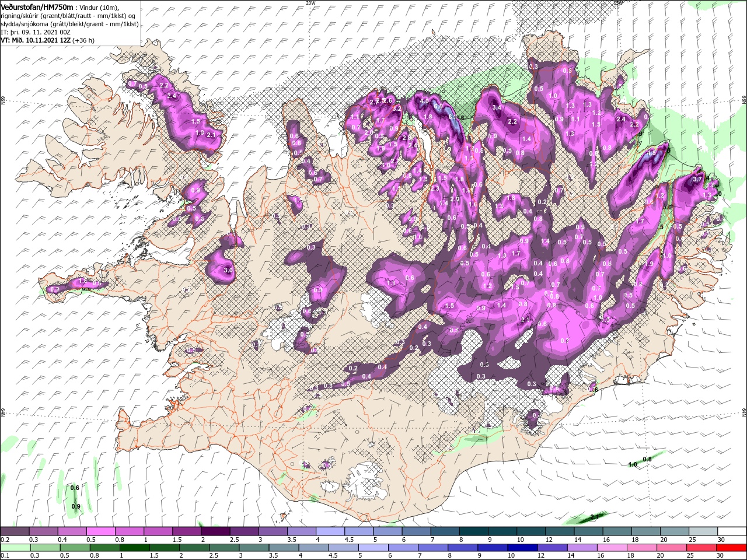Image resolution: width=747 pixels, height=560 pixels.
Task: Click the 3.7 value on the east coast
Action: click(x=697, y=180)
